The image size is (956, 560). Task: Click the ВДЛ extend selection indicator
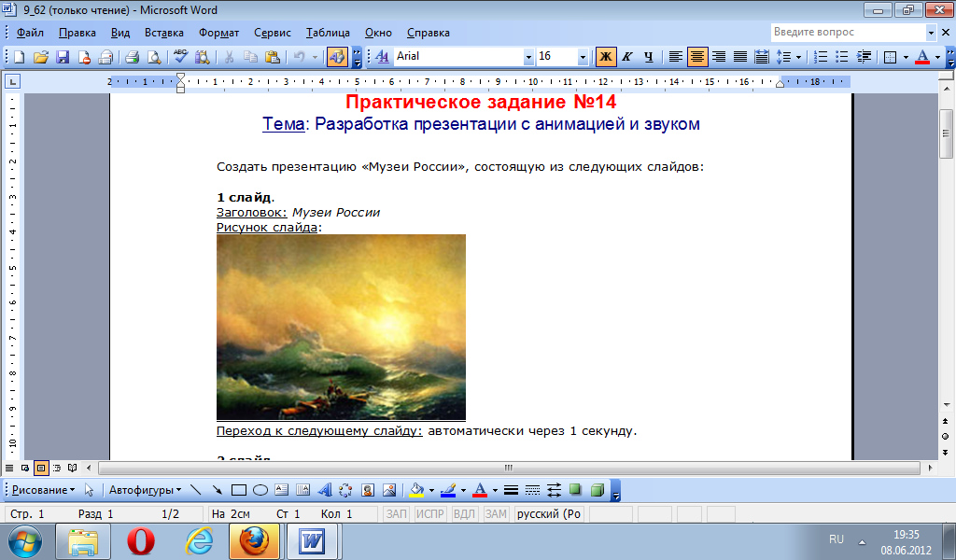pos(464,513)
